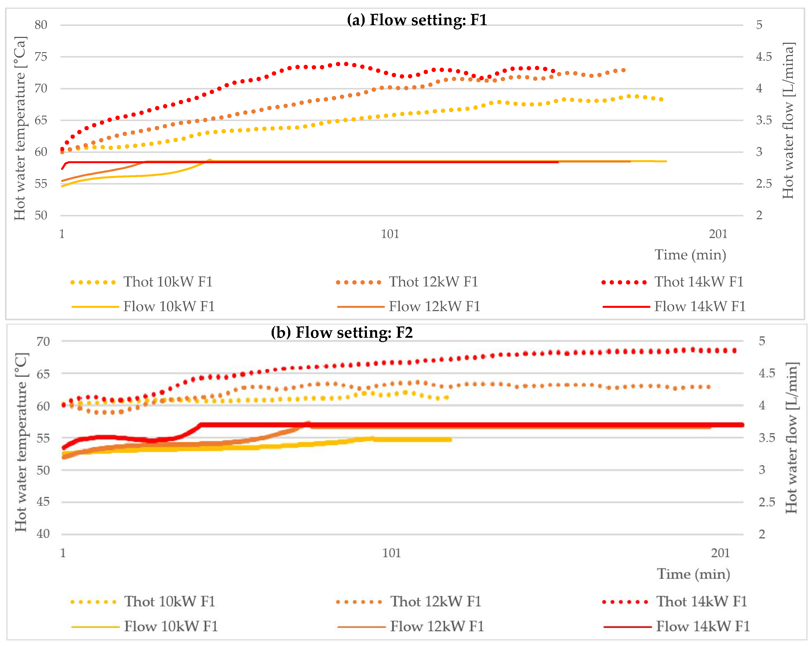This screenshot has height=646, width=812.
Task: Click the "Hot water temperature [°Ca]" axis title in chart (a)
Action: 20,128
